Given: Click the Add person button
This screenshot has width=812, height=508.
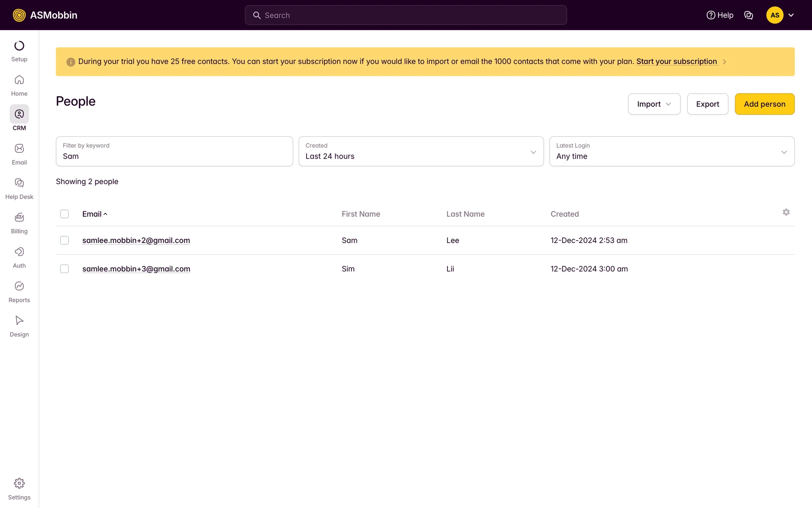Looking at the screenshot, I should [764, 104].
